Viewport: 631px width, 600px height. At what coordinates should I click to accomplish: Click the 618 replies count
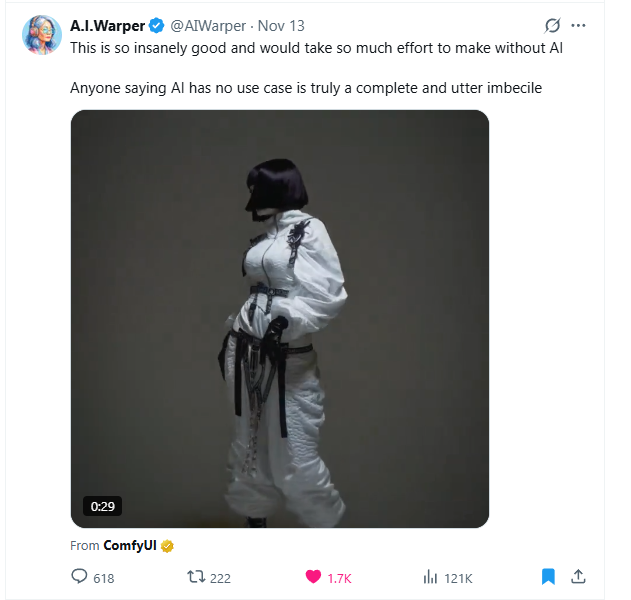click(x=104, y=578)
